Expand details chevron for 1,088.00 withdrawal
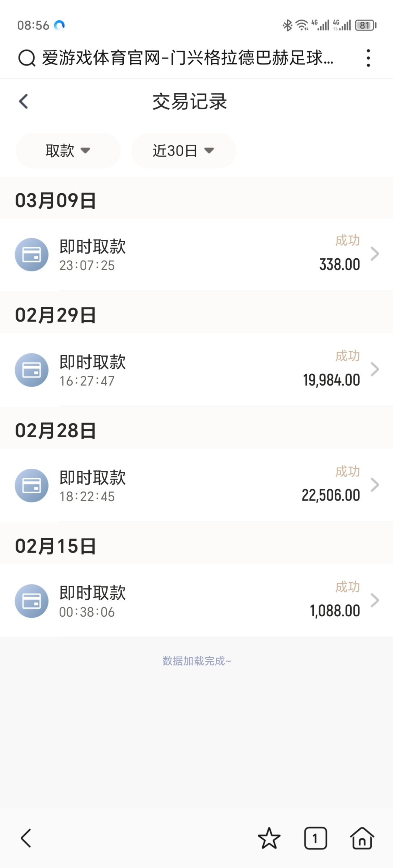Image resolution: width=393 pixels, height=868 pixels. pyautogui.click(x=375, y=600)
